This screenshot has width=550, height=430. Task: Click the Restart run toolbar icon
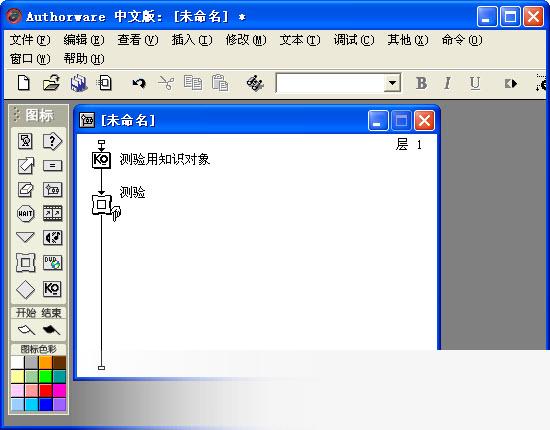pyautogui.click(x=510, y=83)
